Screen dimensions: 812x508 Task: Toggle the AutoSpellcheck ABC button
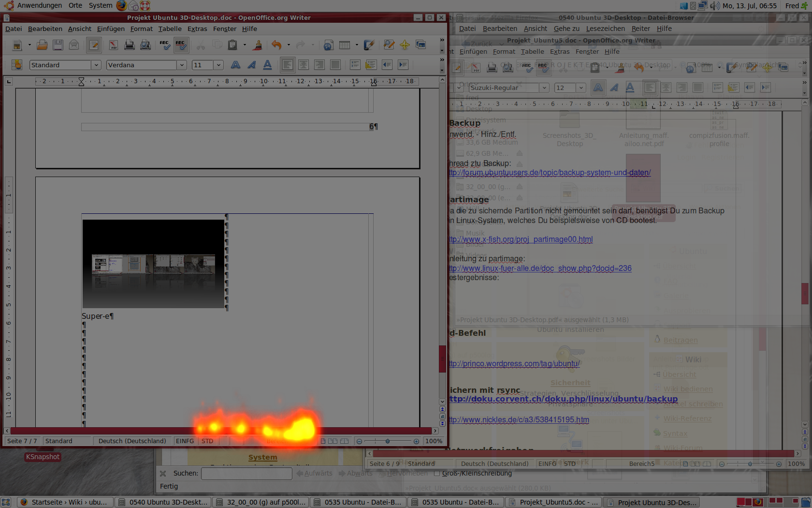(181, 45)
